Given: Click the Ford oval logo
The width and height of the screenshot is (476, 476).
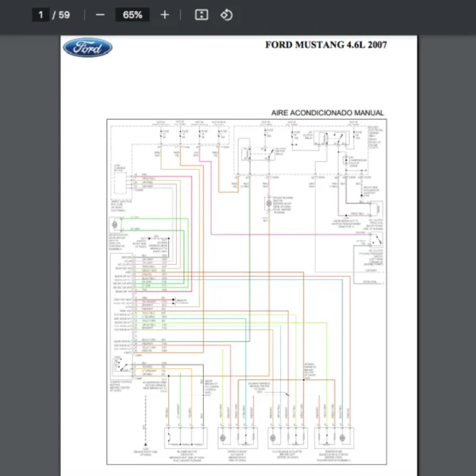Looking at the screenshot, I should click(87, 48).
